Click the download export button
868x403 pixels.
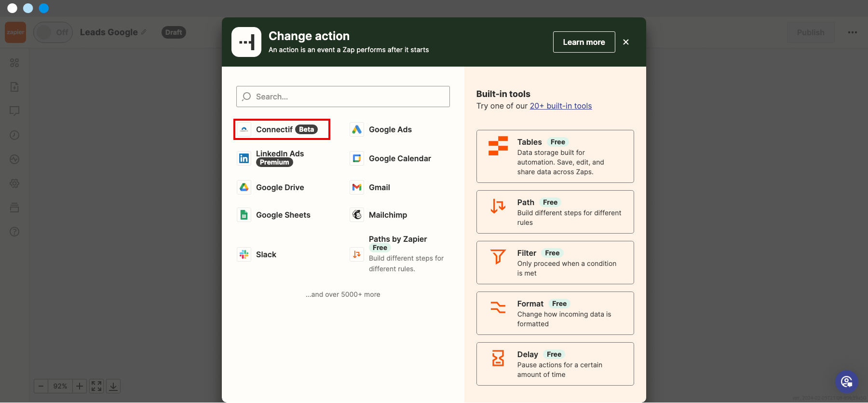(113, 386)
